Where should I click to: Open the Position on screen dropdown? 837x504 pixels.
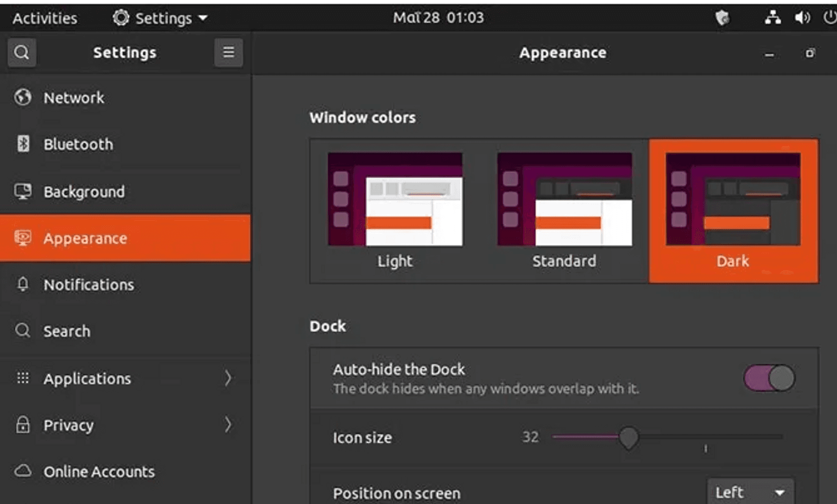click(750, 492)
